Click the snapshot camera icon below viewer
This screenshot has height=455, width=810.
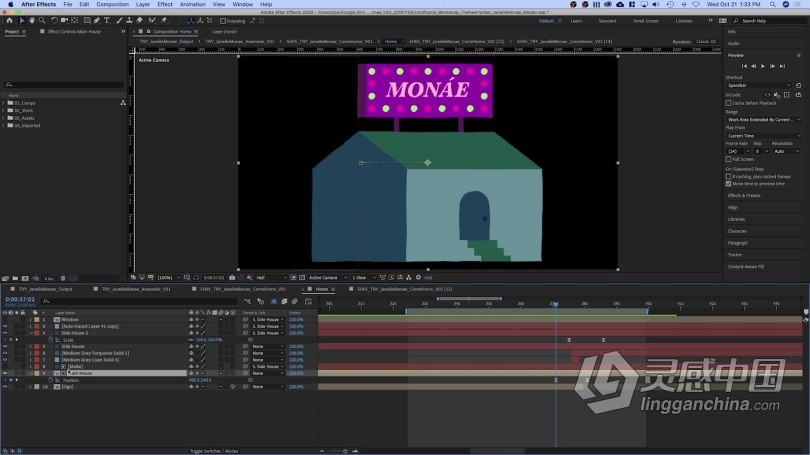tap(232, 277)
